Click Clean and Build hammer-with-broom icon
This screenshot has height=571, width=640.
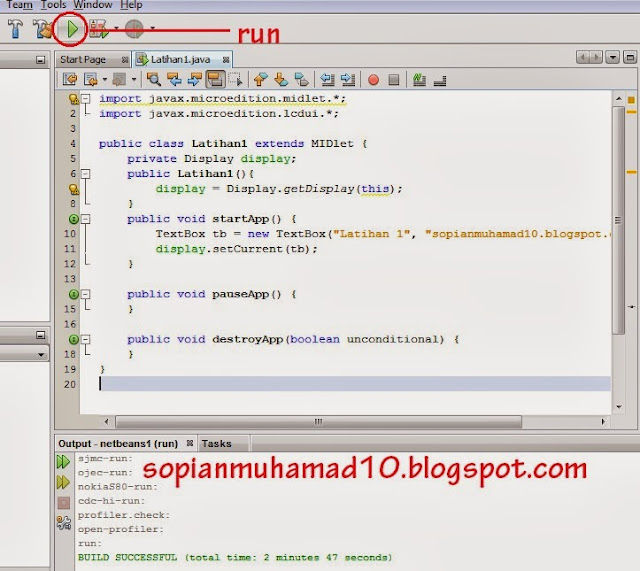point(42,29)
